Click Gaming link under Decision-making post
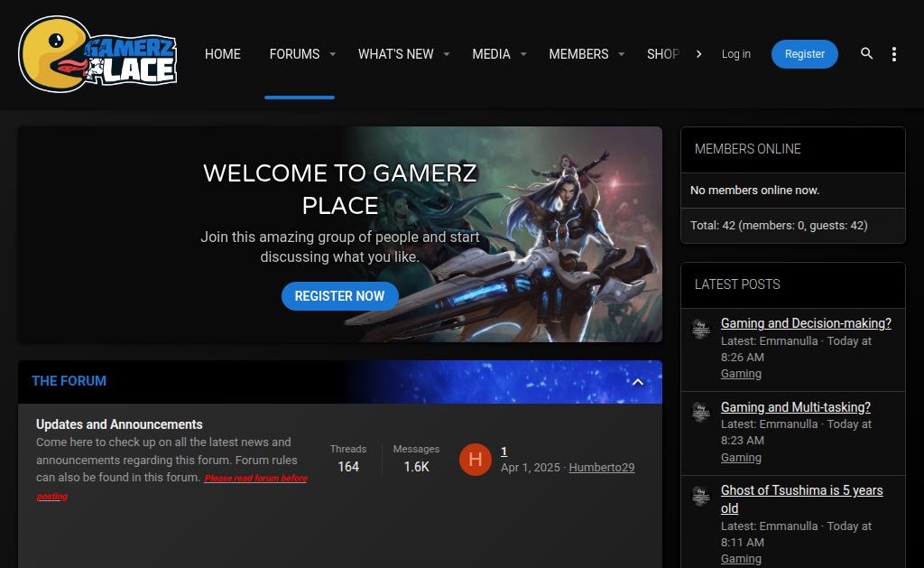Screen dimensions: 924x568 [x=741, y=373]
